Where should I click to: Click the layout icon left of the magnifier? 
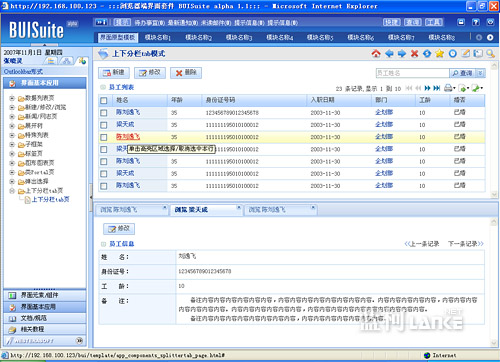478,53
